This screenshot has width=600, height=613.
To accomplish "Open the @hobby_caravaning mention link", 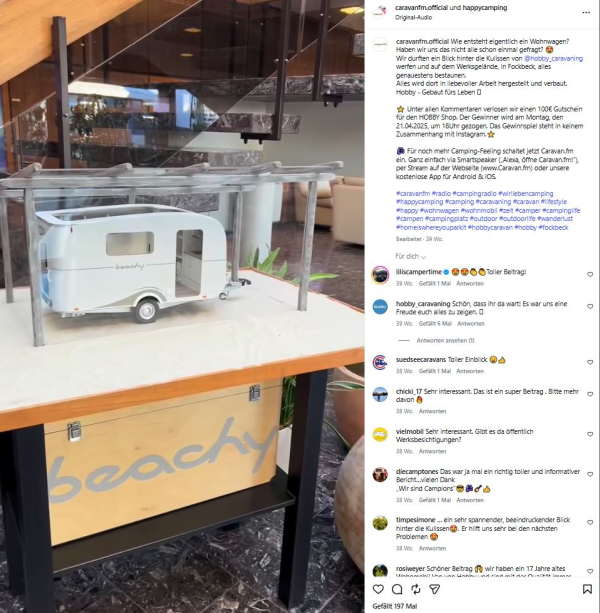I will pos(553,59).
